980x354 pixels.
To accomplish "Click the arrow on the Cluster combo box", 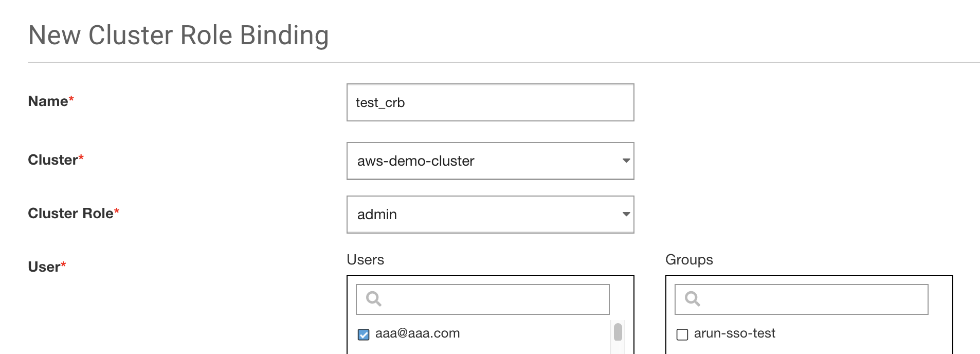I will tap(626, 161).
